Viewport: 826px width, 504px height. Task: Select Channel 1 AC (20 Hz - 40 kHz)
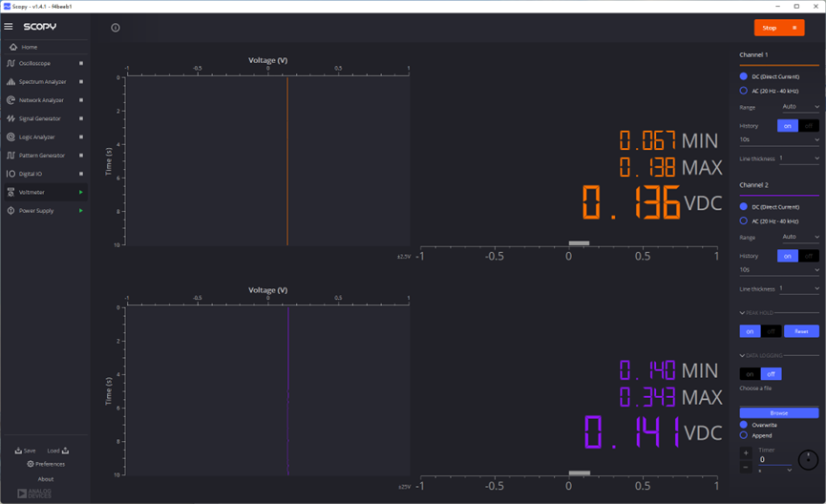pyautogui.click(x=743, y=91)
